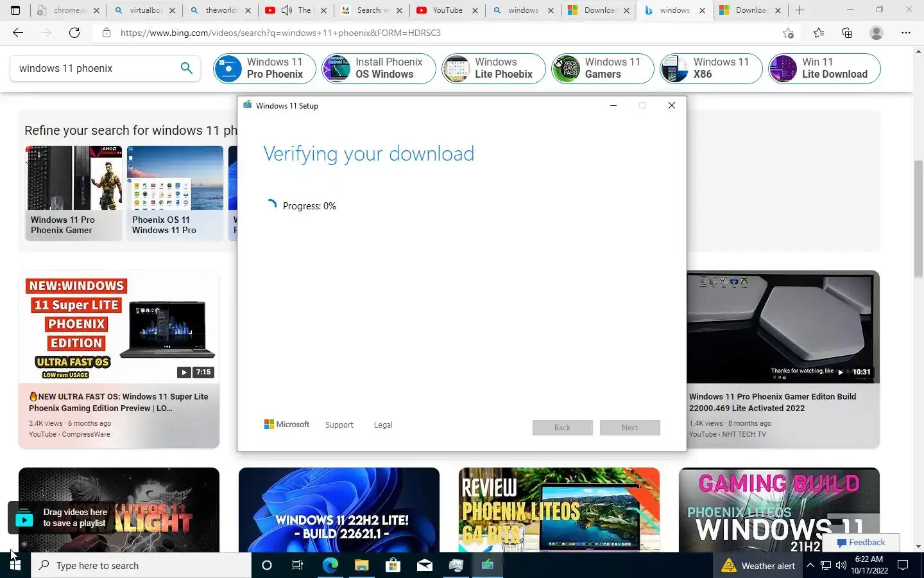Click the browser address bar URL
The height and width of the screenshot is (578, 924).
tap(280, 33)
